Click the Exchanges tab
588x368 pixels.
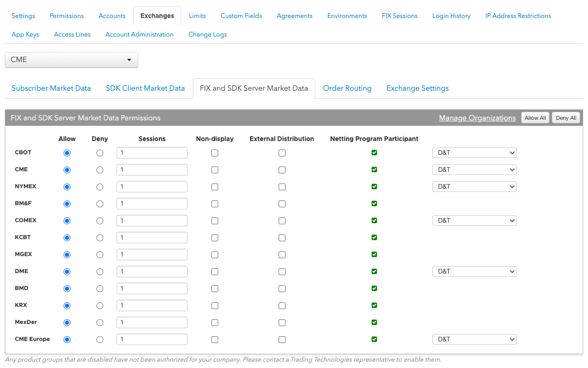[157, 16]
